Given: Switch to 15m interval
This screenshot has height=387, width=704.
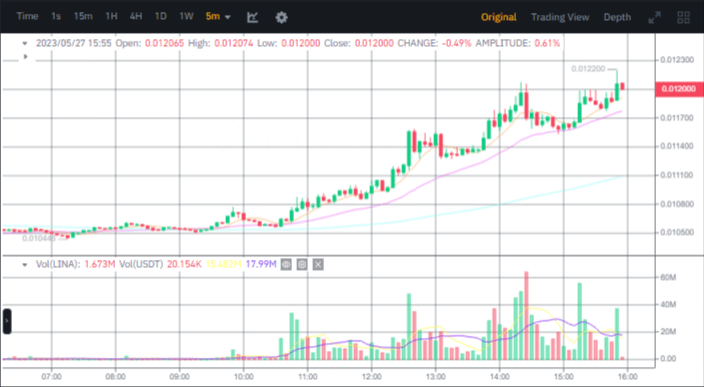Looking at the screenshot, I should 83,16.
